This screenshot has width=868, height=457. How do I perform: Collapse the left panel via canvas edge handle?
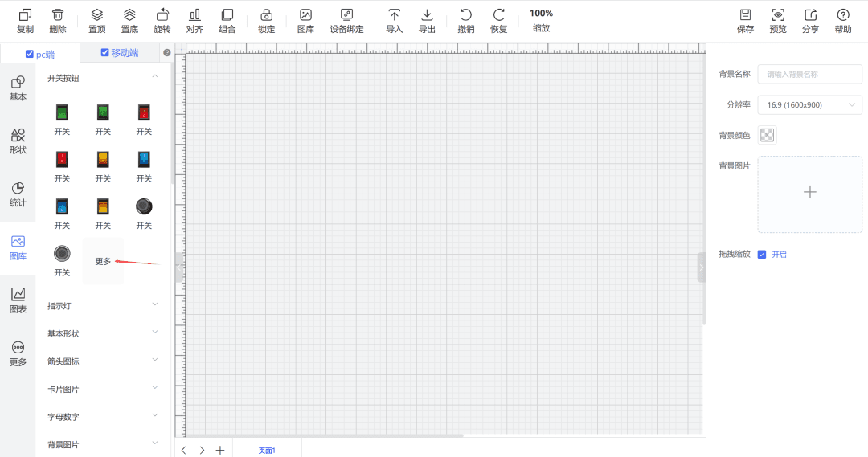click(x=178, y=267)
